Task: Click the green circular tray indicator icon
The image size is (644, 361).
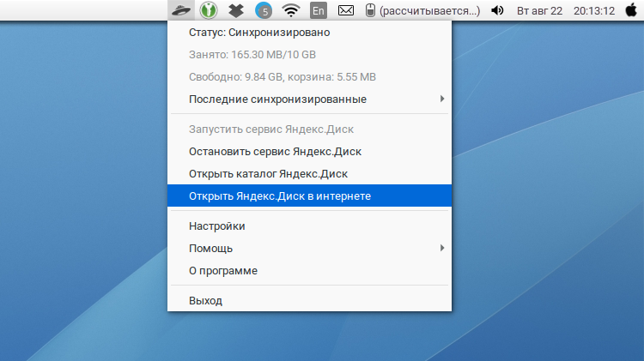Action: coord(209,10)
